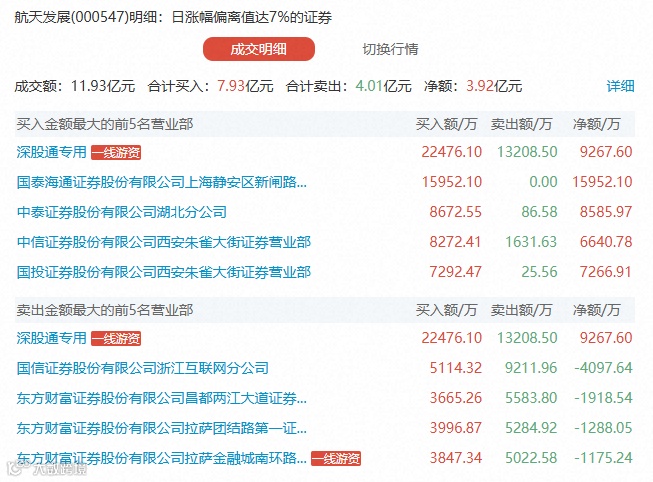
Task: Select sell amount 5583.80 for 昌都两江大道 row
Action: coord(531,398)
